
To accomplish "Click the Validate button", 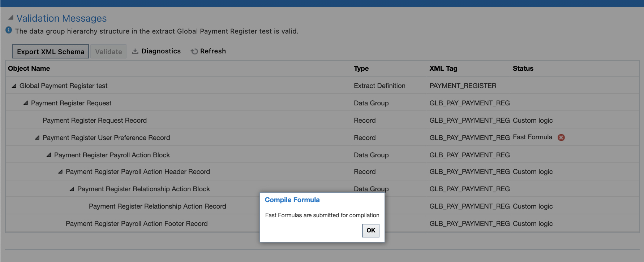I will pos(108,52).
